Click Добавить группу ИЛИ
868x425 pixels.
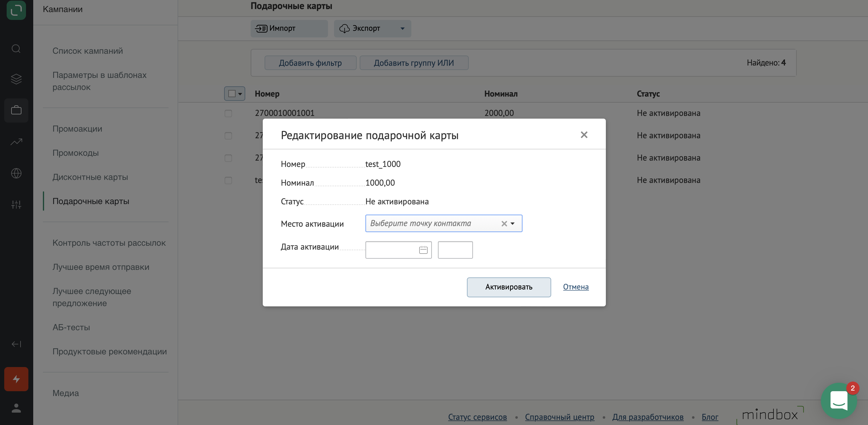414,63
